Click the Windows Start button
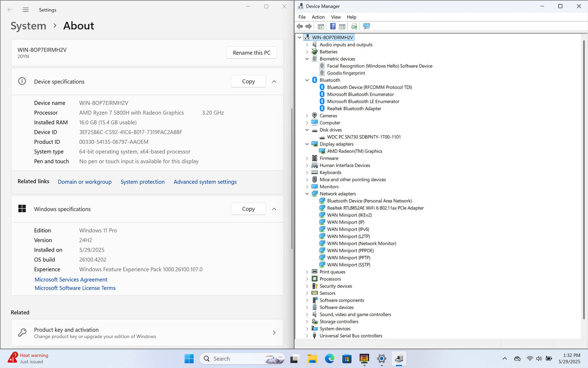This screenshot has height=368, width=588. pyautogui.click(x=189, y=358)
